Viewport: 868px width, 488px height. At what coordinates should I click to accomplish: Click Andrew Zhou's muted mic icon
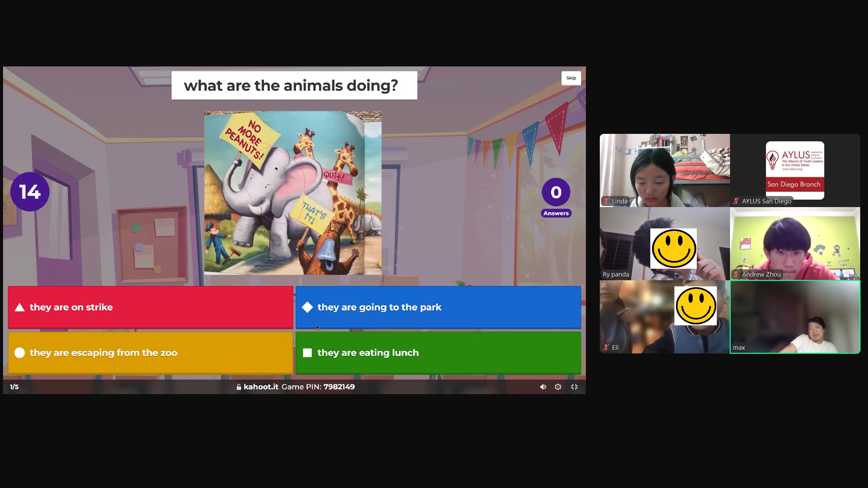coord(736,274)
